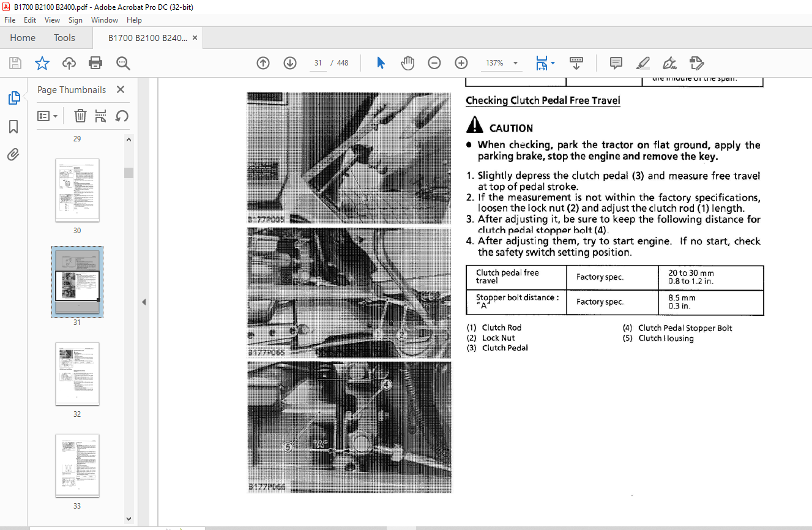Open the Sign menu

75,20
